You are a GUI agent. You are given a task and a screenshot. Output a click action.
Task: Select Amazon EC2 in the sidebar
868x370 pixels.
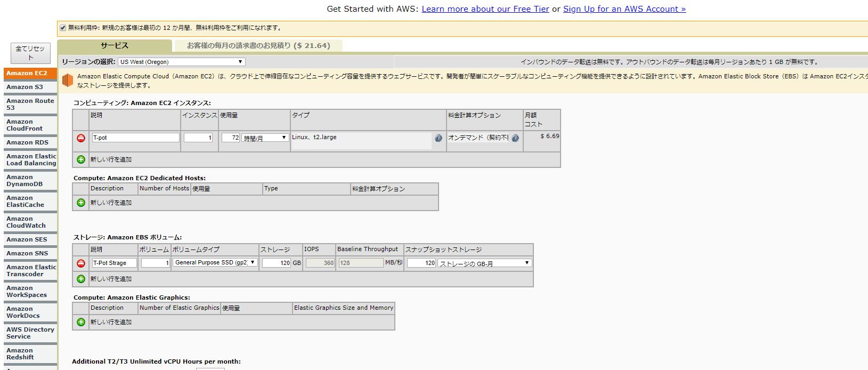tap(30, 74)
